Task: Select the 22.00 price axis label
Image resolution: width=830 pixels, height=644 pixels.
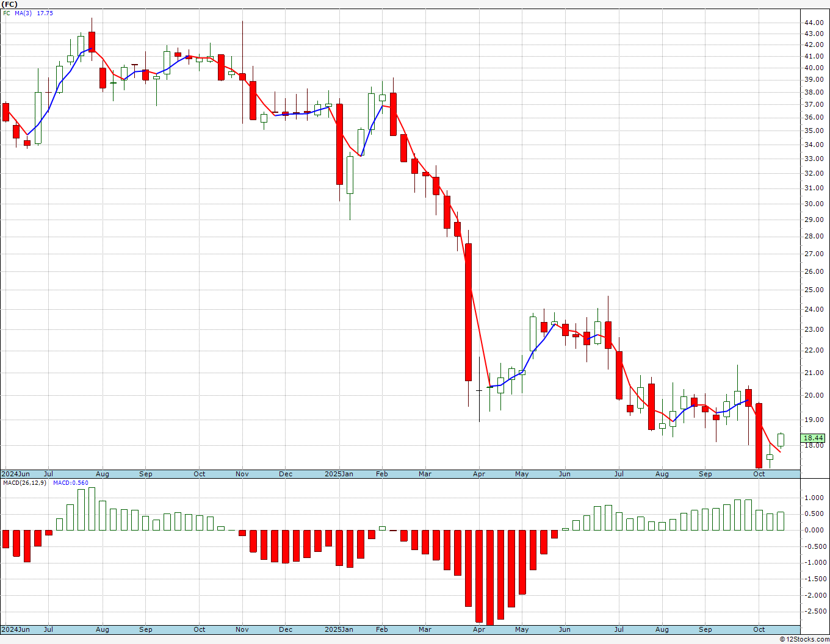Action: point(814,350)
